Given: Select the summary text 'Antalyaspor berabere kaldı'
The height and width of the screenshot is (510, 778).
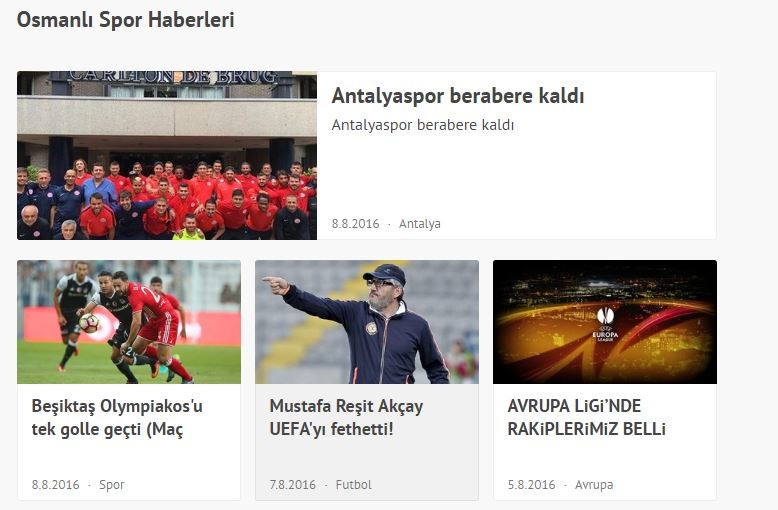Looking at the screenshot, I should (423, 125).
